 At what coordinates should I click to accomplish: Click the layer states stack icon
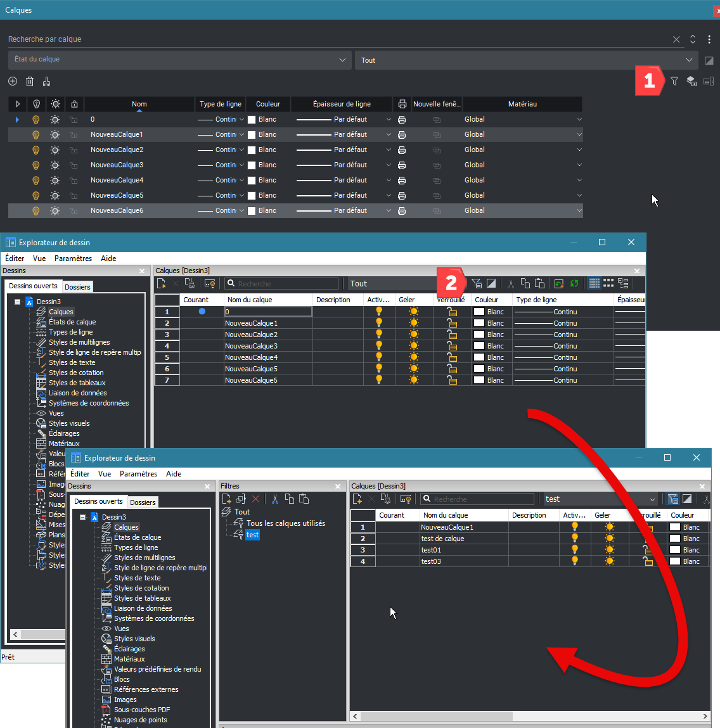(x=691, y=81)
